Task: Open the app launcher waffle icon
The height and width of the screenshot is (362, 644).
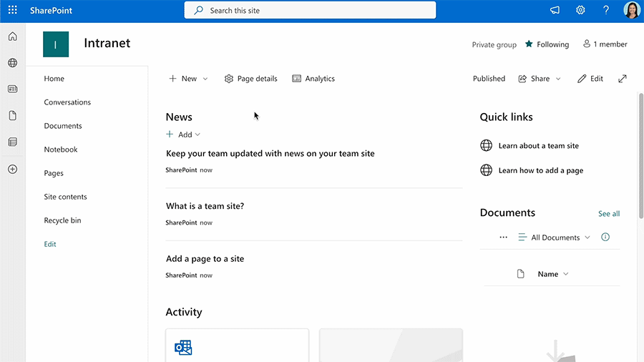Action: tap(13, 10)
